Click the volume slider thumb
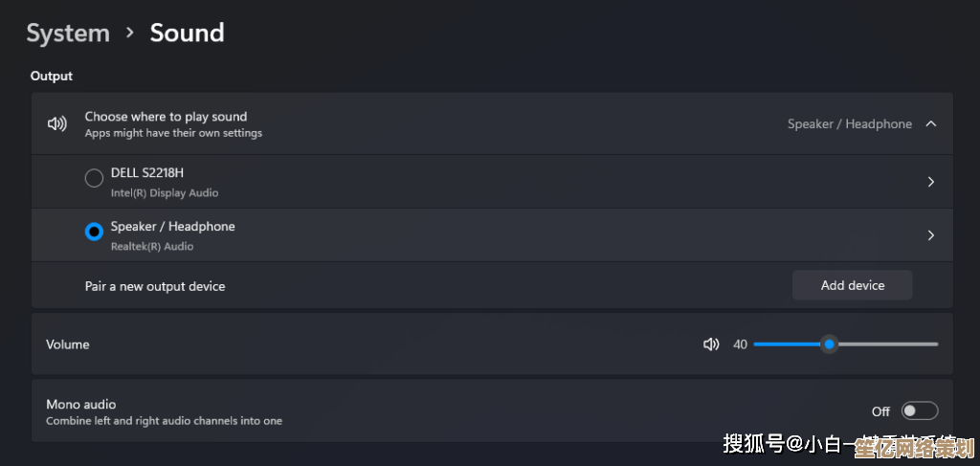Viewport: 980px width, 466px height. pos(830,344)
